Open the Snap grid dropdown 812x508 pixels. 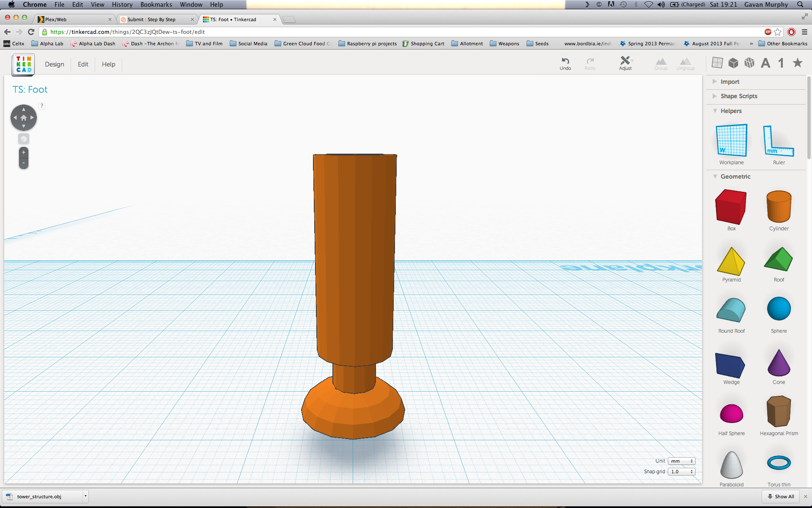click(681, 472)
